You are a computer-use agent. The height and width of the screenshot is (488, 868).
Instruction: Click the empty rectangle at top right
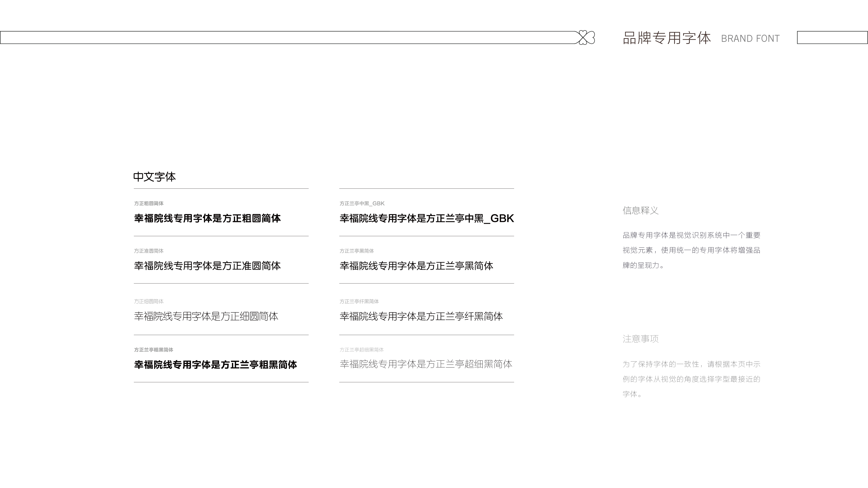(x=832, y=37)
